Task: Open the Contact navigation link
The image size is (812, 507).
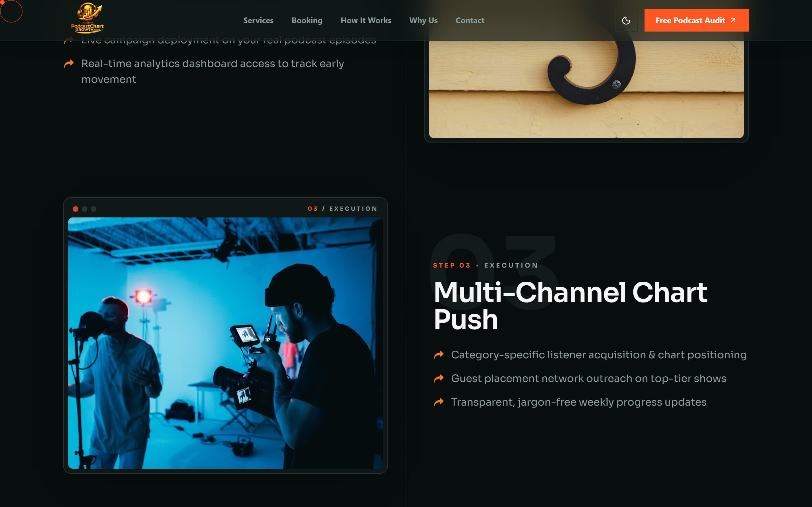Action: [x=470, y=21]
